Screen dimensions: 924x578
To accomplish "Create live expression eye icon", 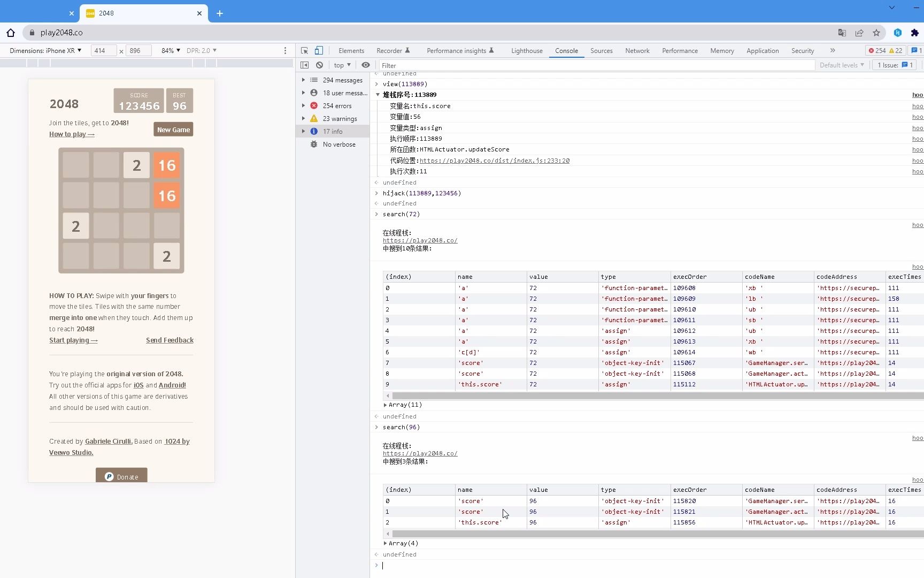I will (x=366, y=65).
